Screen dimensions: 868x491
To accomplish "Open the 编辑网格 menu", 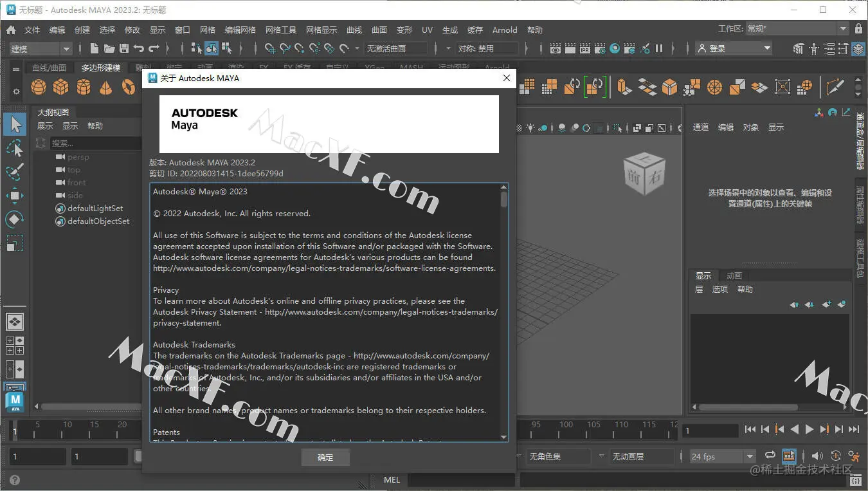I will pyautogui.click(x=240, y=30).
